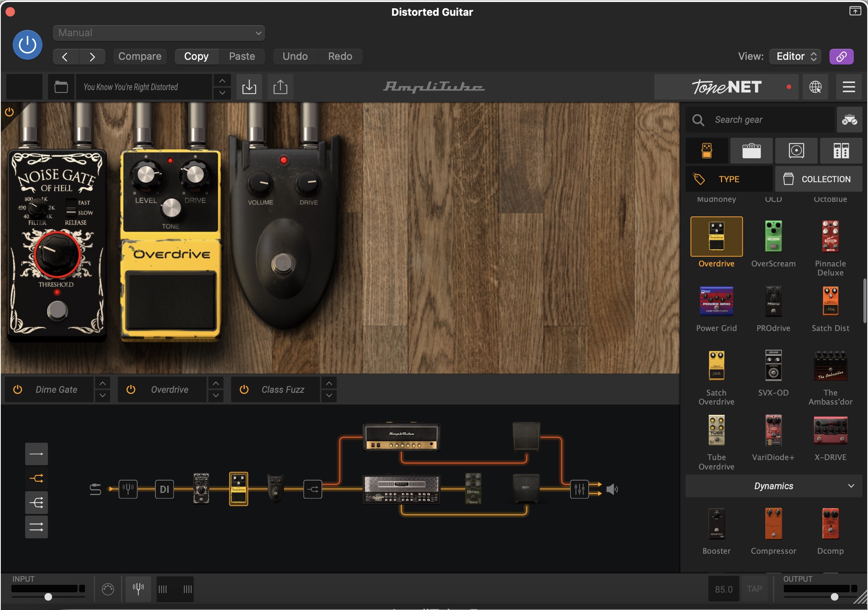The width and height of the screenshot is (868, 610).
Task: Toggle Overdrive slot power
Action: 131,390
